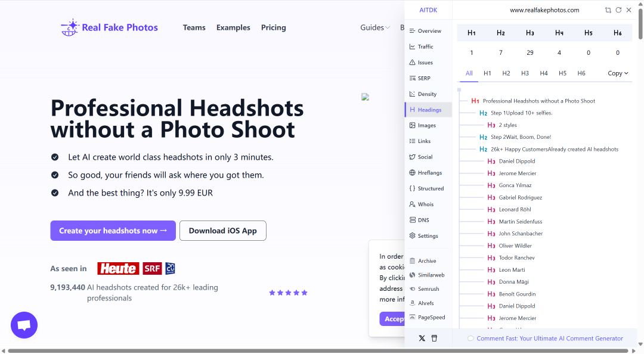The width and height of the screenshot is (644, 354).
Task: Select the H1 Professional Headshots heading row
Action: click(533, 101)
